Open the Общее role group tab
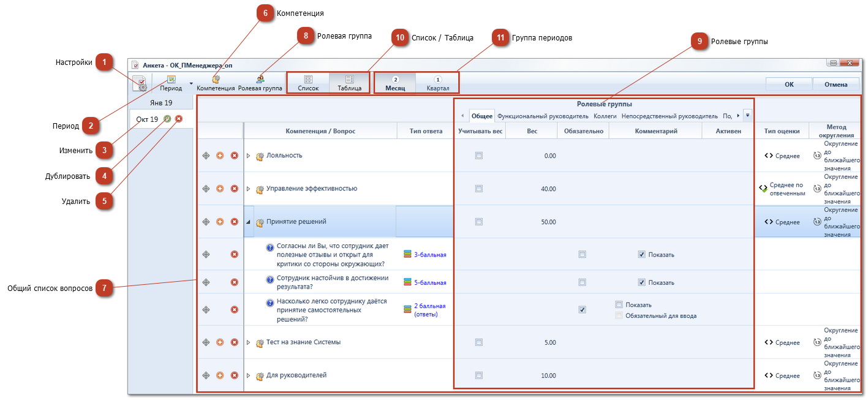 click(x=482, y=116)
